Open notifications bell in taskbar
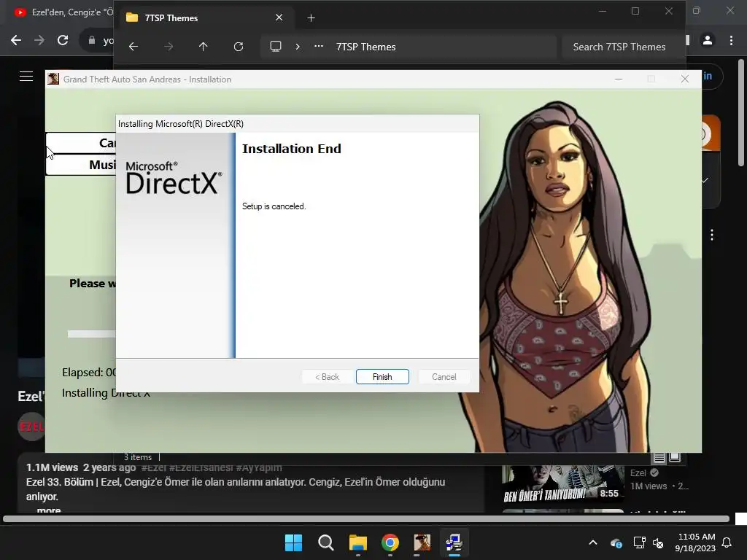 coord(727,542)
